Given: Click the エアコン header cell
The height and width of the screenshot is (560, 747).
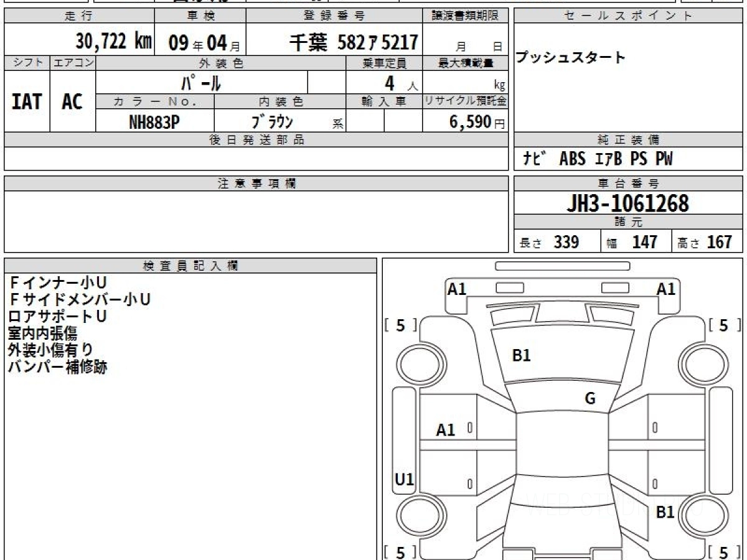Looking at the screenshot, I should point(73,63).
